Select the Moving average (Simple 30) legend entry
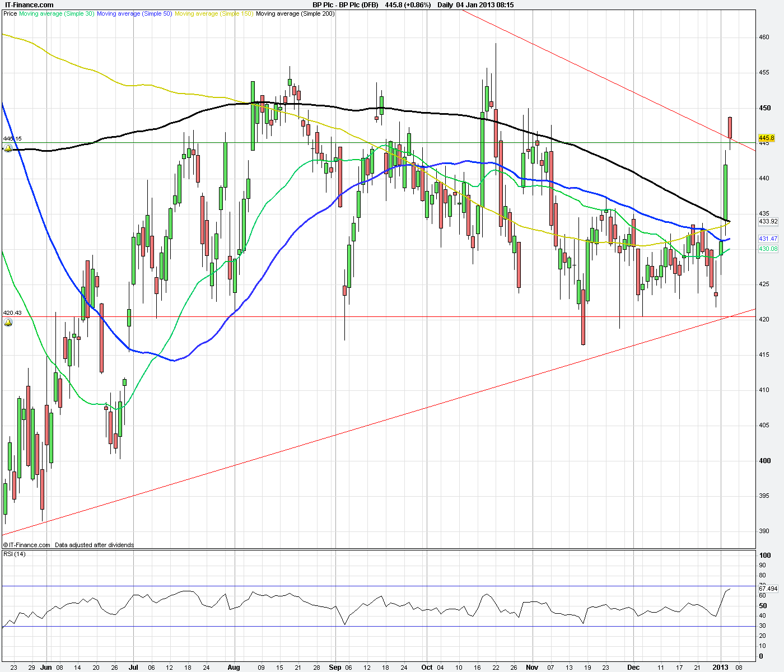The width and height of the screenshot is (784, 672). tap(57, 13)
